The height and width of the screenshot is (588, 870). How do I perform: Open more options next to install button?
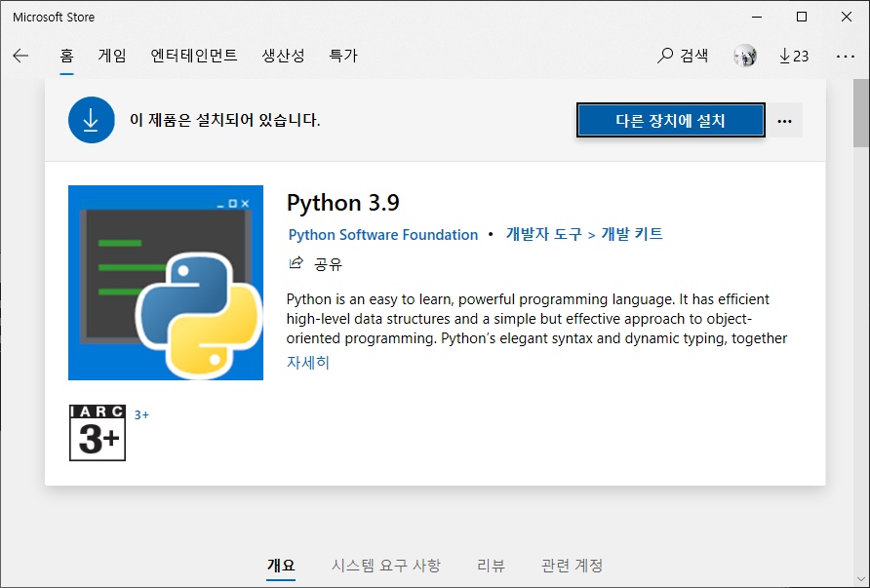pos(784,120)
